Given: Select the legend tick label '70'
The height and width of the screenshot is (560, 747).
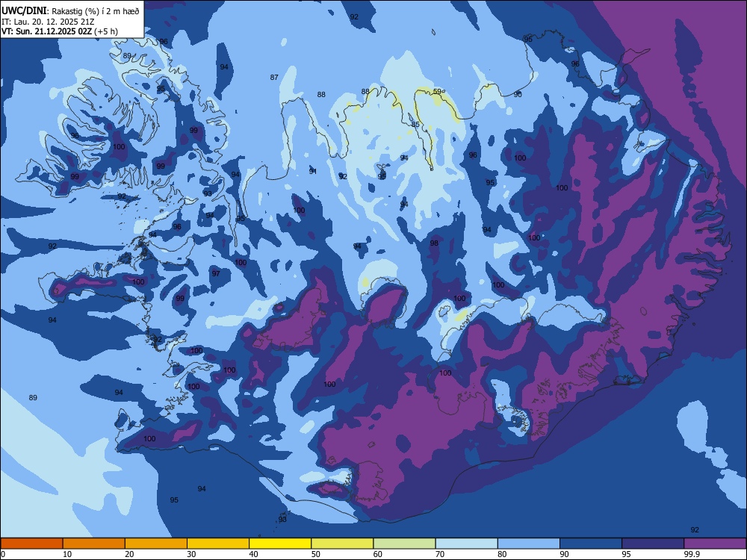Looking at the screenshot, I should (440, 554).
